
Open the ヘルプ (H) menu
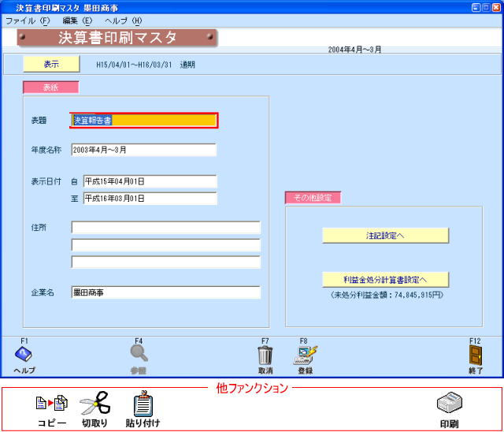[x=124, y=20]
